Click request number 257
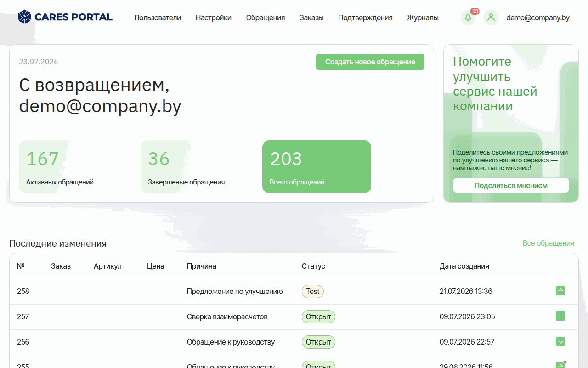 23,316
